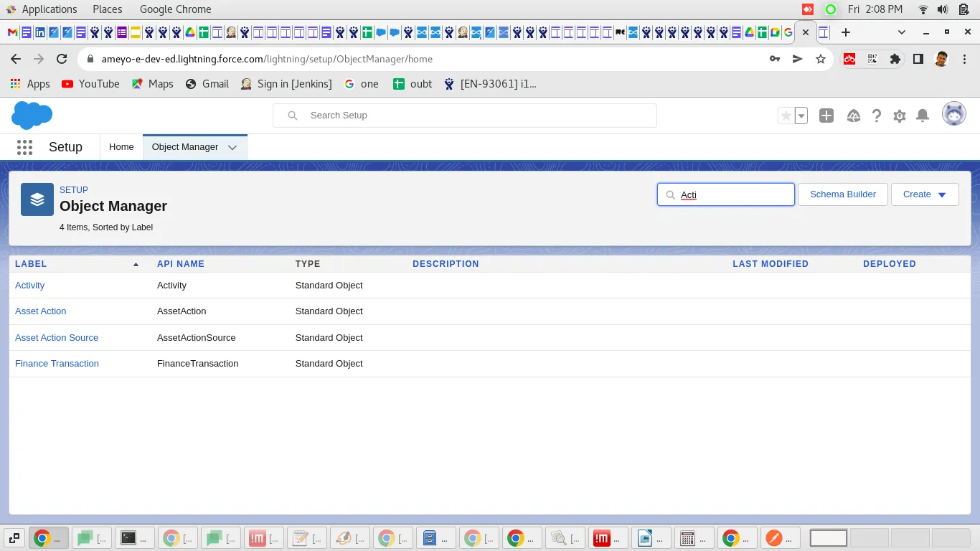Screen dimensions: 980x551
Task: Open the Object Manager tab chevron menu
Action: (x=232, y=147)
